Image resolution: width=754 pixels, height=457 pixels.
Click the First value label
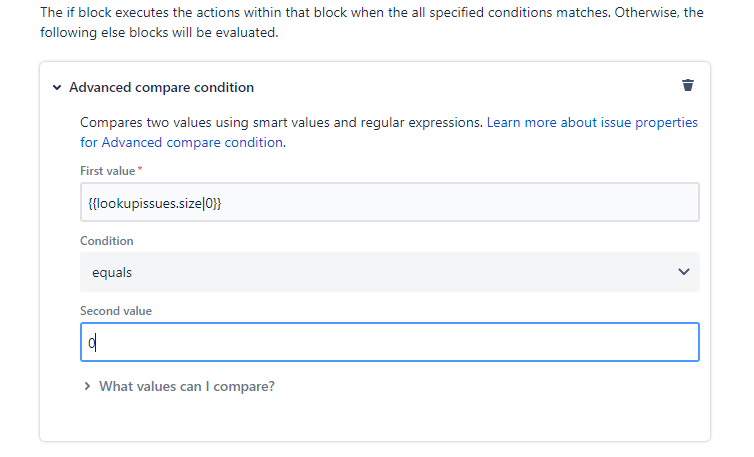point(108,171)
